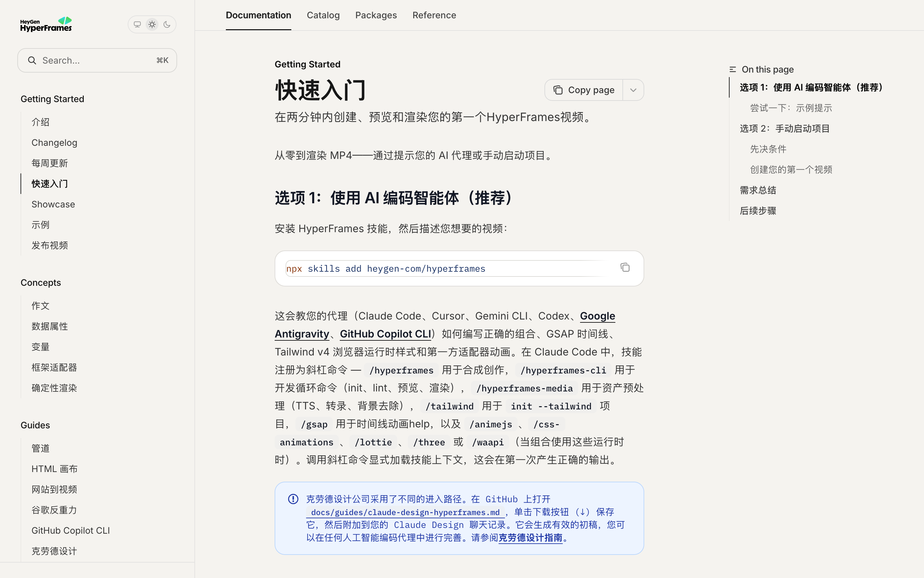Open 介绍 in the sidebar
This screenshot has width=924, height=578.
[40, 122]
